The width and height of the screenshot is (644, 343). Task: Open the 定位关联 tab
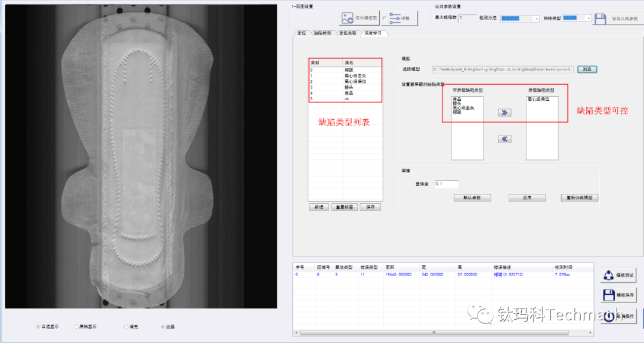[347, 33]
